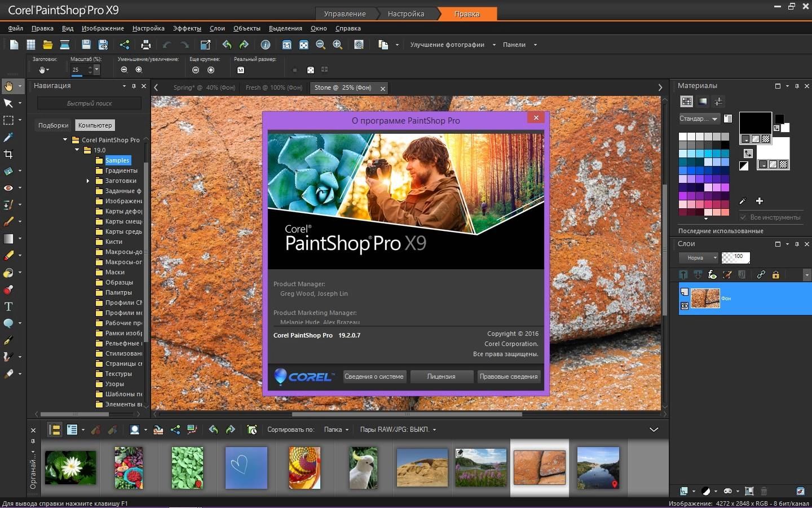Switch to the Manage workspace tab

click(345, 14)
